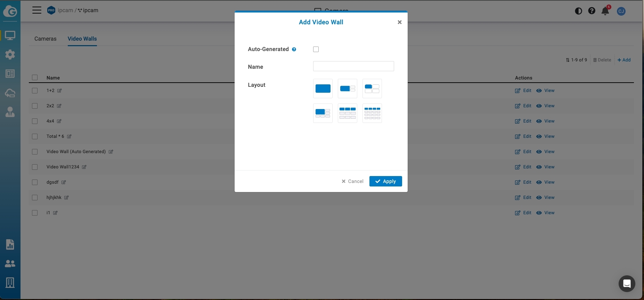The width and height of the screenshot is (644, 300).
Task: Check the box for 4x4 row
Action: [35, 121]
